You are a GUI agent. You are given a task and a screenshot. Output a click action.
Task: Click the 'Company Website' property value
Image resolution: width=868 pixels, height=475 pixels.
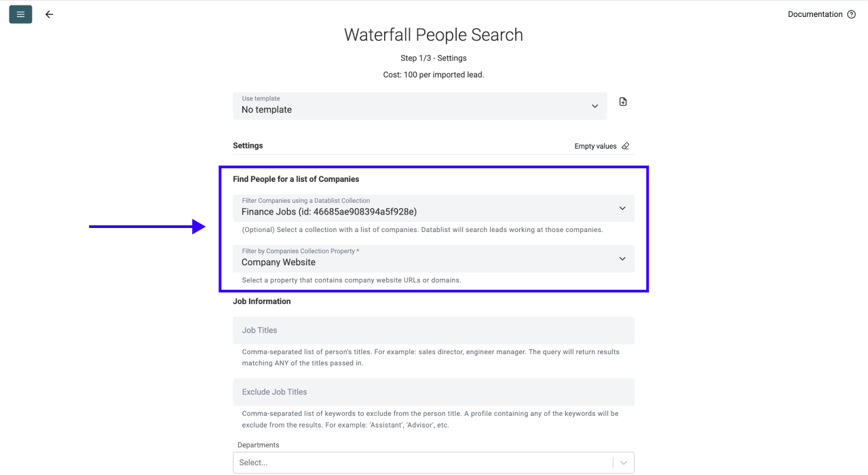pos(278,262)
